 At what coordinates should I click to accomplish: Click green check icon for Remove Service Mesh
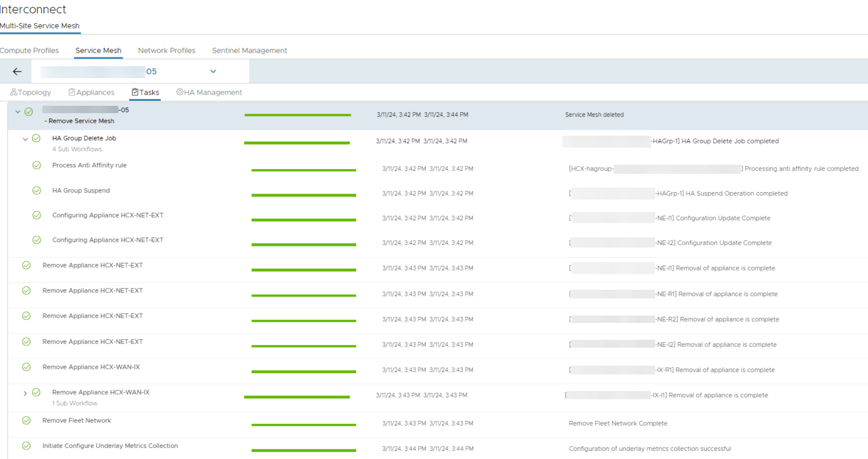(29, 112)
